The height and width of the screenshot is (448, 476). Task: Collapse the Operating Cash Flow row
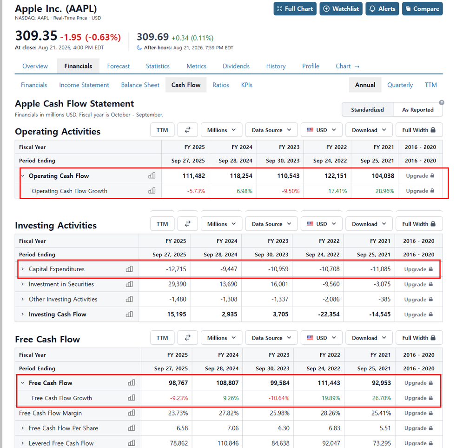[23, 176]
